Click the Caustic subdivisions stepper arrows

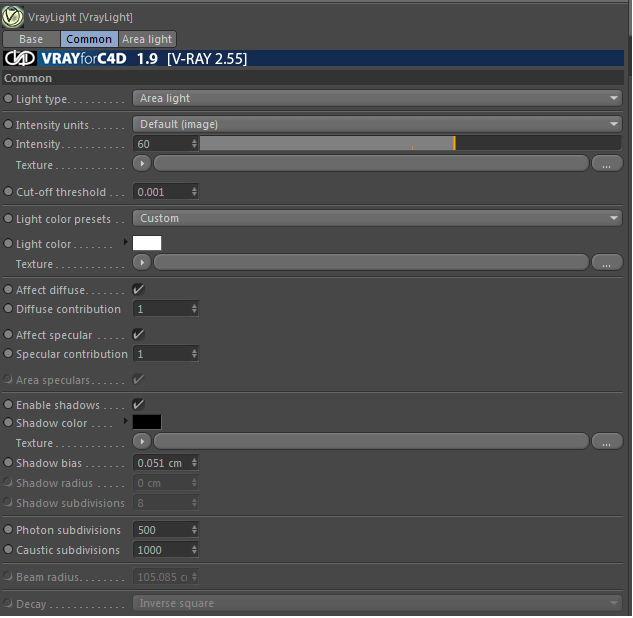click(x=195, y=550)
